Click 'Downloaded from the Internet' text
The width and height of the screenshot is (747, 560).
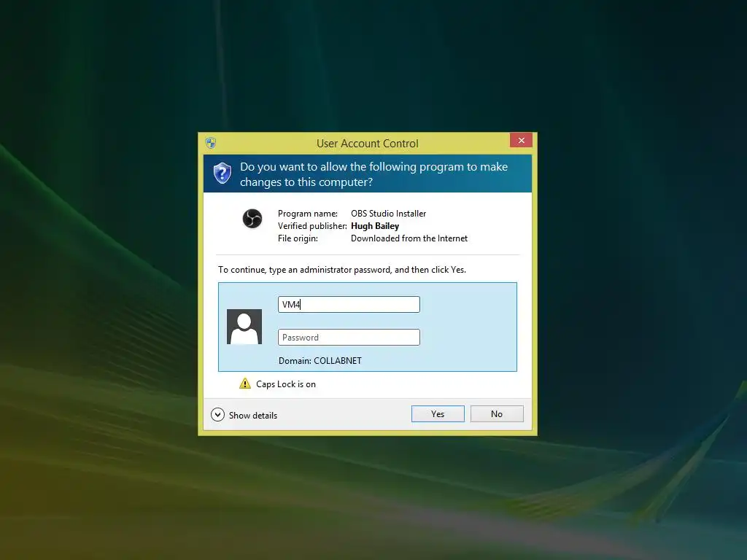pos(409,238)
